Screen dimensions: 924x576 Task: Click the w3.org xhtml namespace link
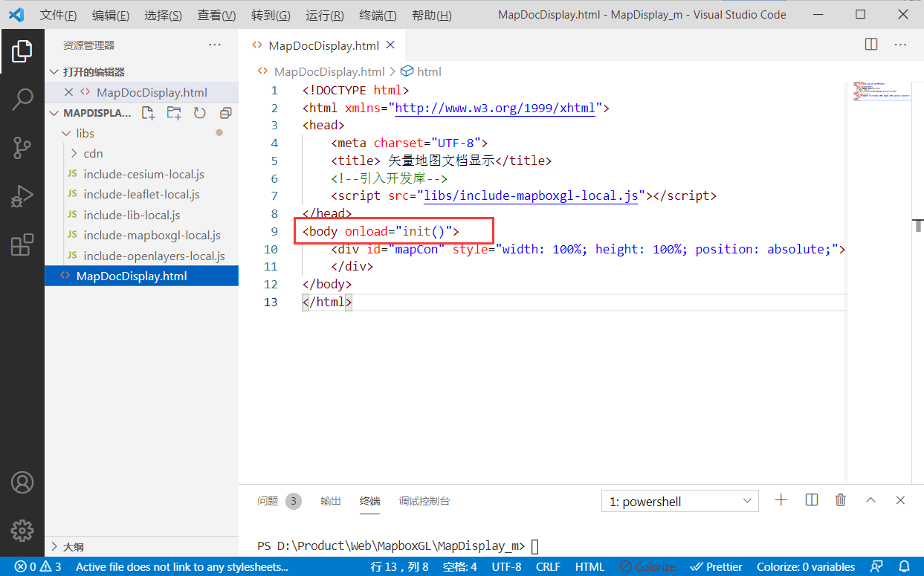click(495, 108)
